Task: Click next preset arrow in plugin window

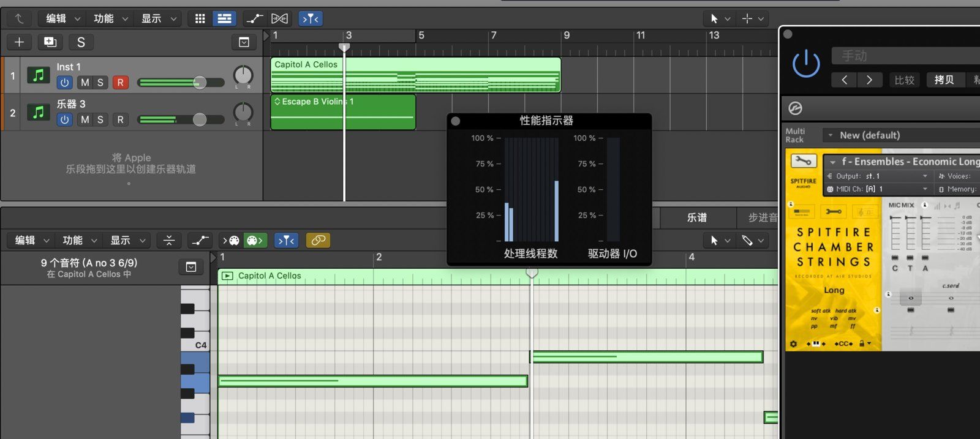Action: pyautogui.click(x=870, y=80)
